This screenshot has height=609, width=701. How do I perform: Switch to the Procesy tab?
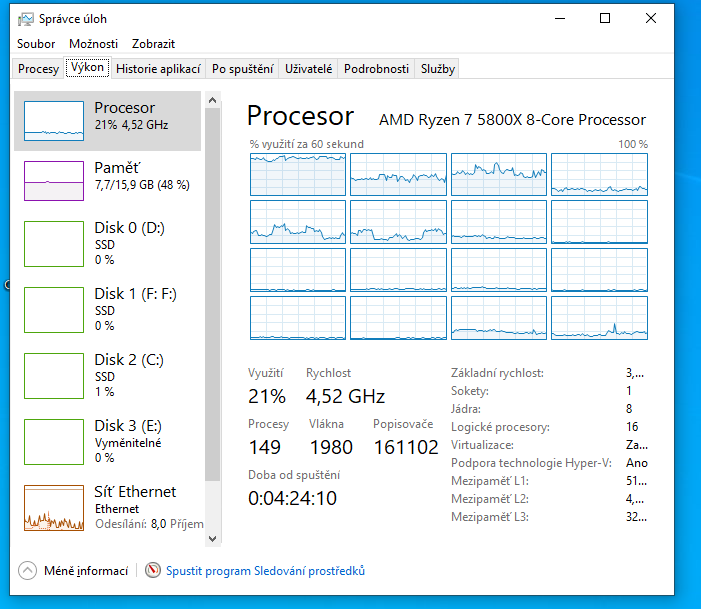click(38, 69)
